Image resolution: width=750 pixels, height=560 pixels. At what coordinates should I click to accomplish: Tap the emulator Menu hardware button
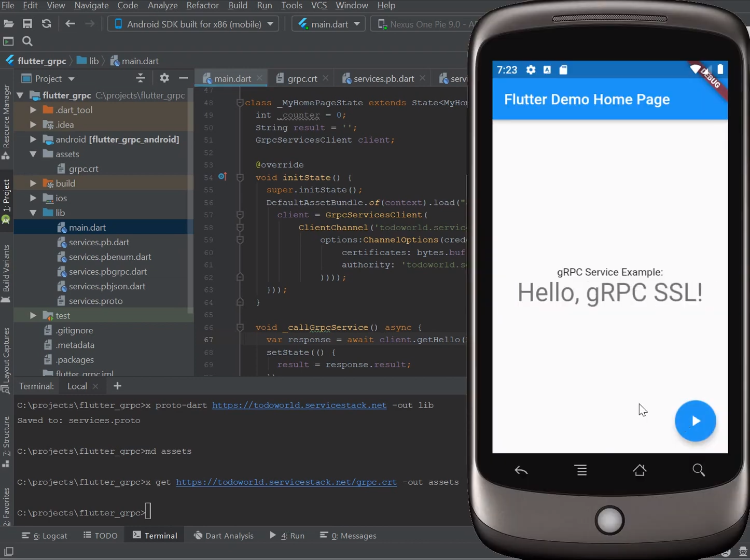[581, 470]
